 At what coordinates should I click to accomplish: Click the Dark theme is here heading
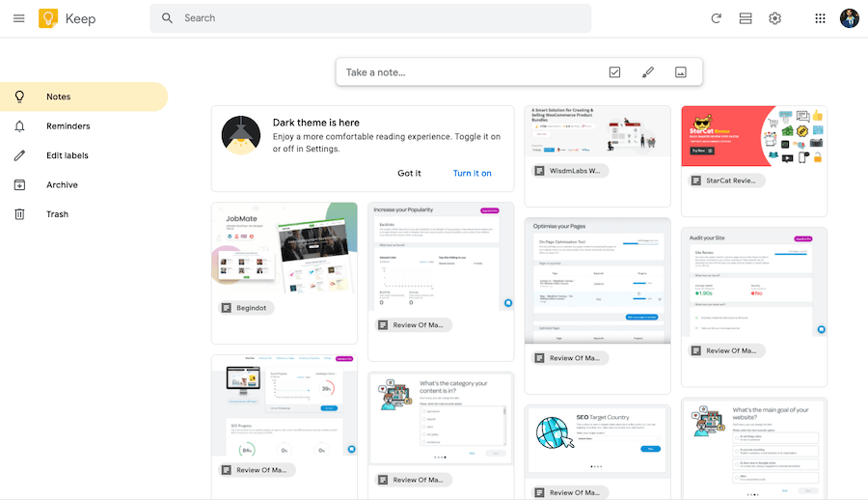316,123
